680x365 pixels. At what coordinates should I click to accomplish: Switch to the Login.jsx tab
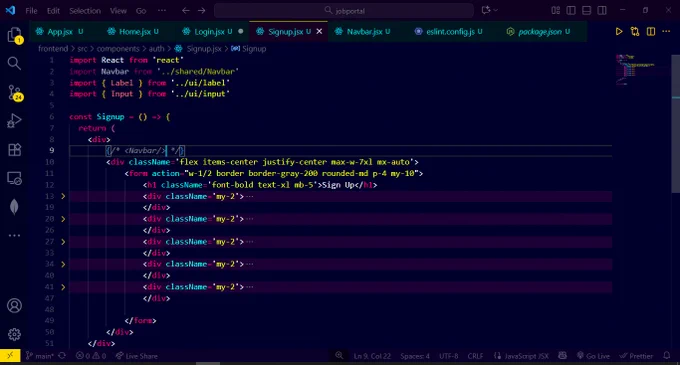[212, 32]
